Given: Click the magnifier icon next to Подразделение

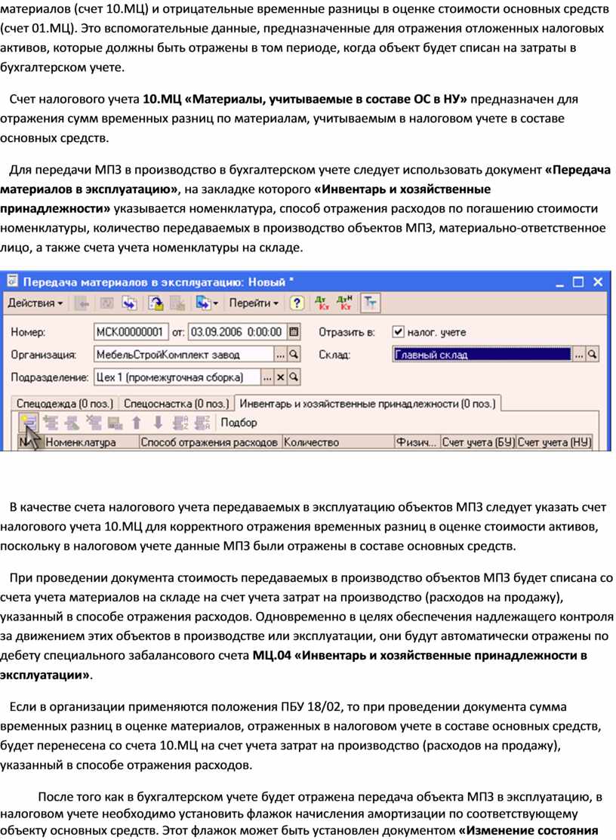Looking at the screenshot, I should [294, 377].
